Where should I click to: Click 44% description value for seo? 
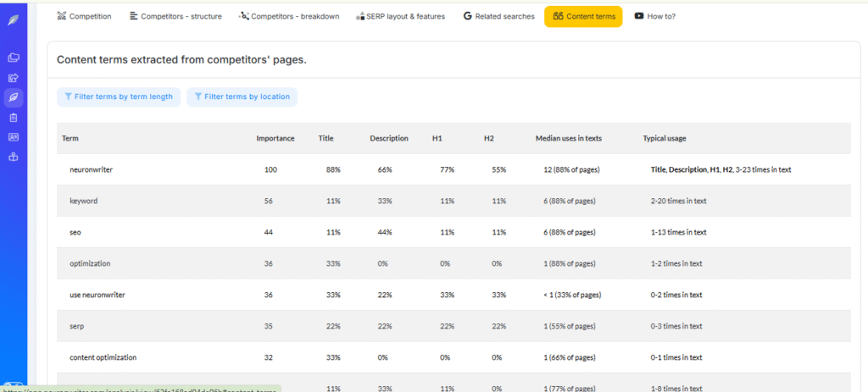click(385, 233)
